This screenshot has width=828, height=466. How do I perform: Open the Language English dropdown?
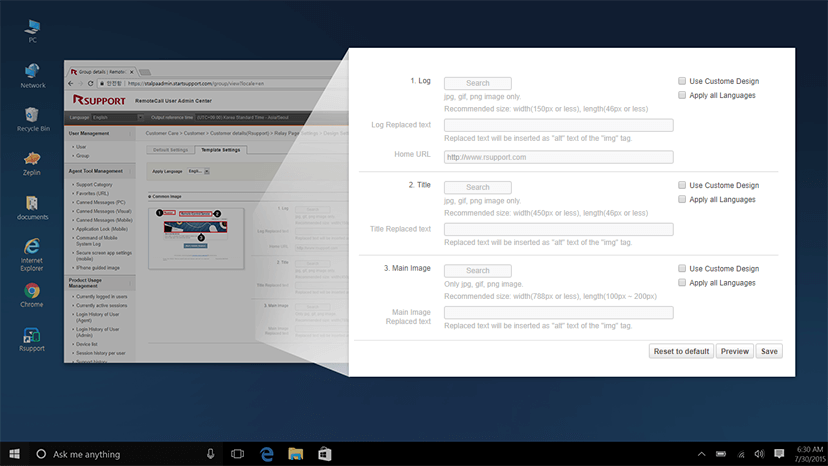click(117, 117)
